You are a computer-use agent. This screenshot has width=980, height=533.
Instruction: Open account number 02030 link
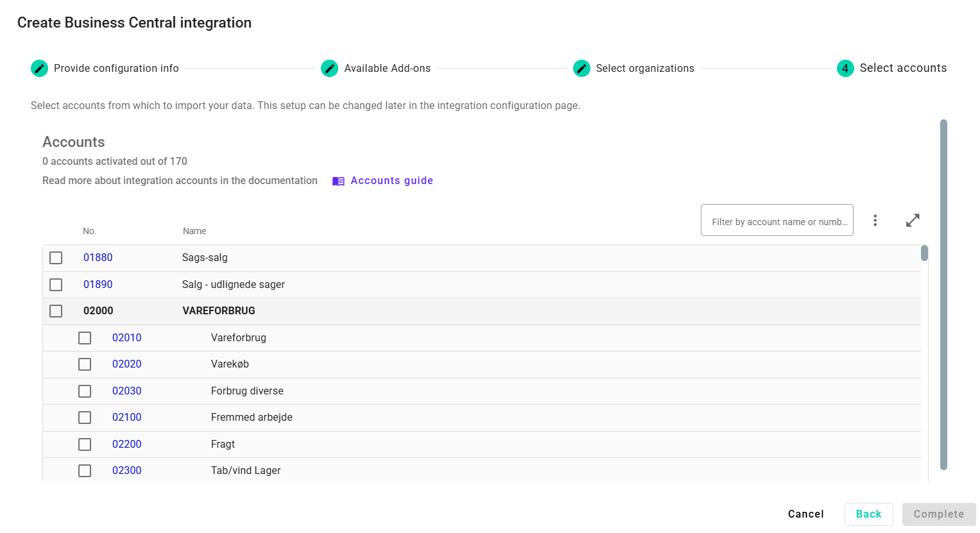(x=126, y=391)
